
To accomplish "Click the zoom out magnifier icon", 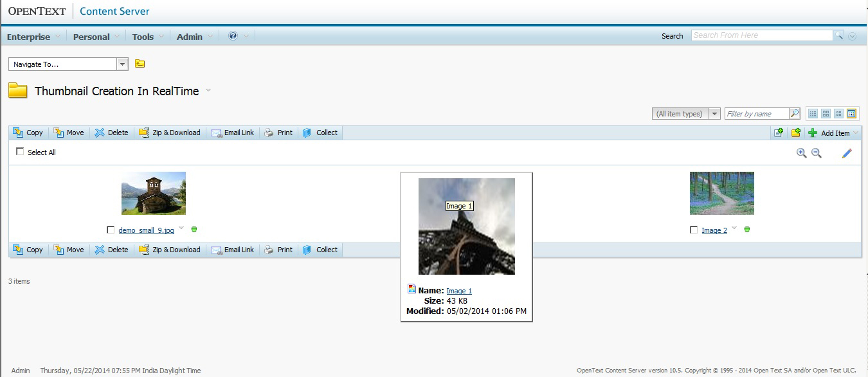I will point(817,153).
